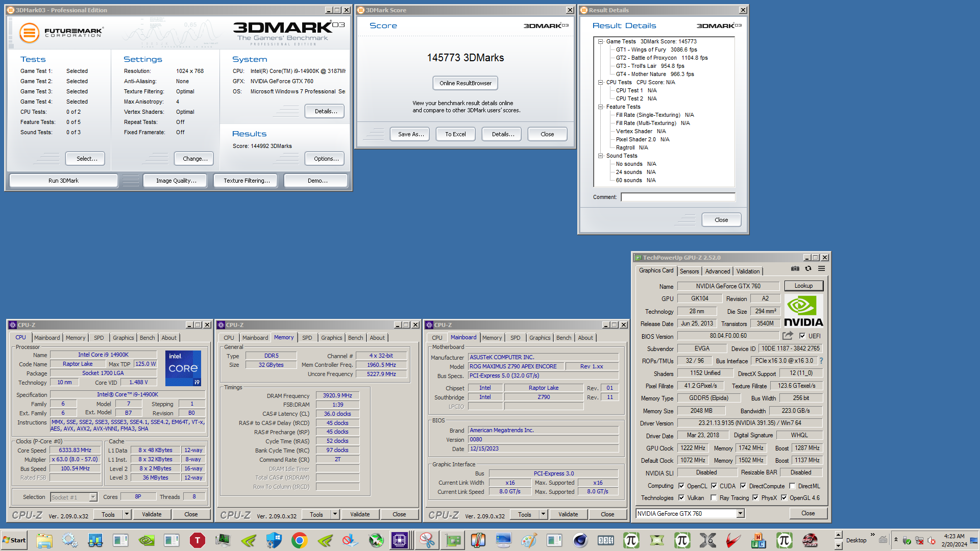The image size is (980, 551).
Task: Toggle the PhysX checkbox
Action: [755, 498]
